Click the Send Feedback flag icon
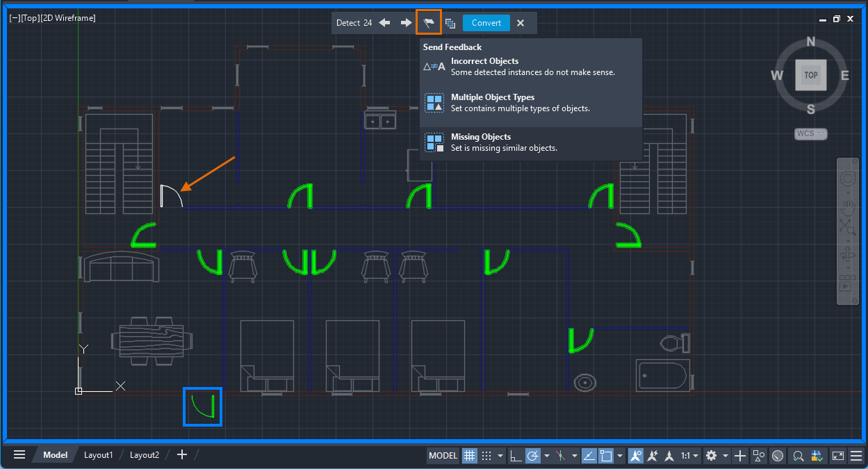The height and width of the screenshot is (469, 868). coord(429,23)
